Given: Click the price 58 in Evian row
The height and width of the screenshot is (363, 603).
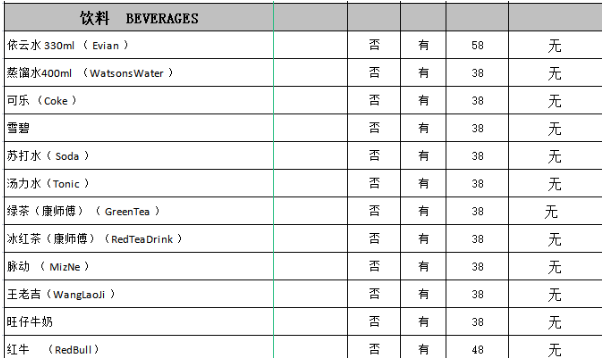Looking at the screenshot, I should pos(477,45).
